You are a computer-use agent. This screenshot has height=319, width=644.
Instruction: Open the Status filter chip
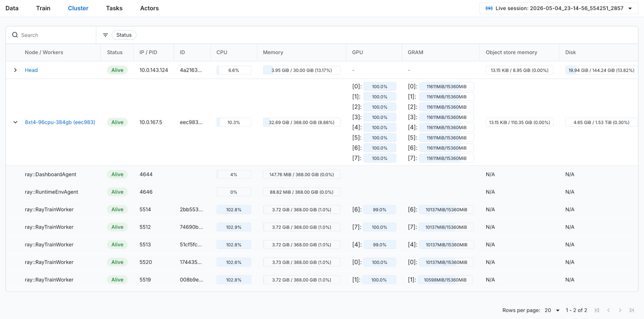tap(124, 35)
